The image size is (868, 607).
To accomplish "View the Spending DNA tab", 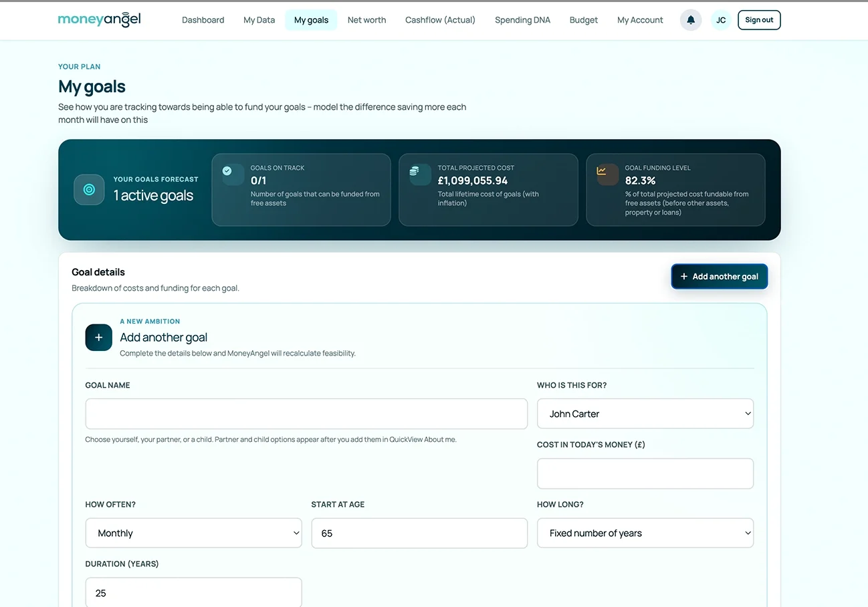I will (x=523, y=20).
